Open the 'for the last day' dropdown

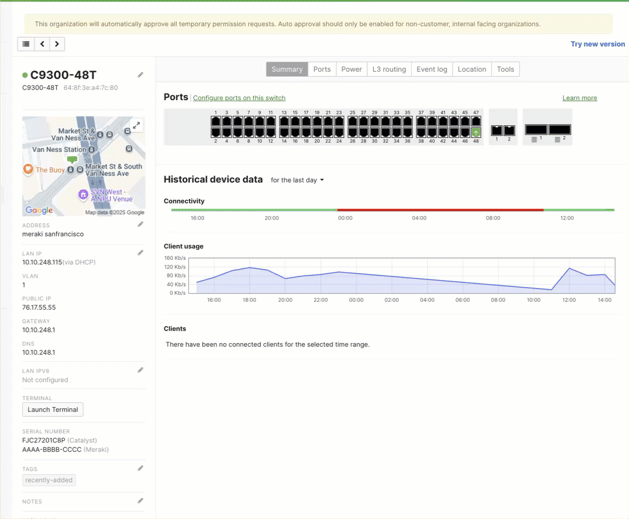point(297,180)
